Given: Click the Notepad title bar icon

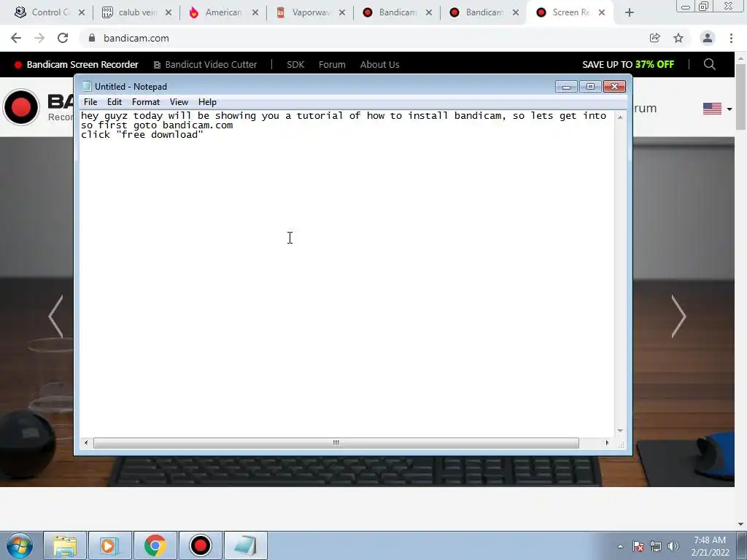Looking at the screenshot, I should pos(87,86).
